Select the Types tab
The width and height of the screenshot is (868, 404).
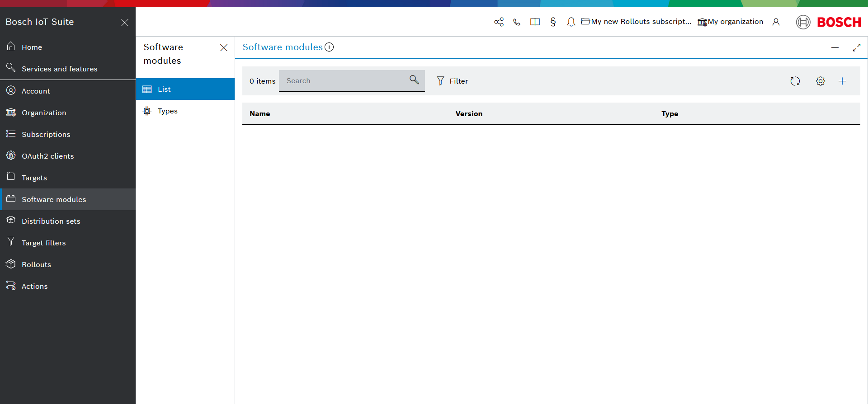(167, 111)
